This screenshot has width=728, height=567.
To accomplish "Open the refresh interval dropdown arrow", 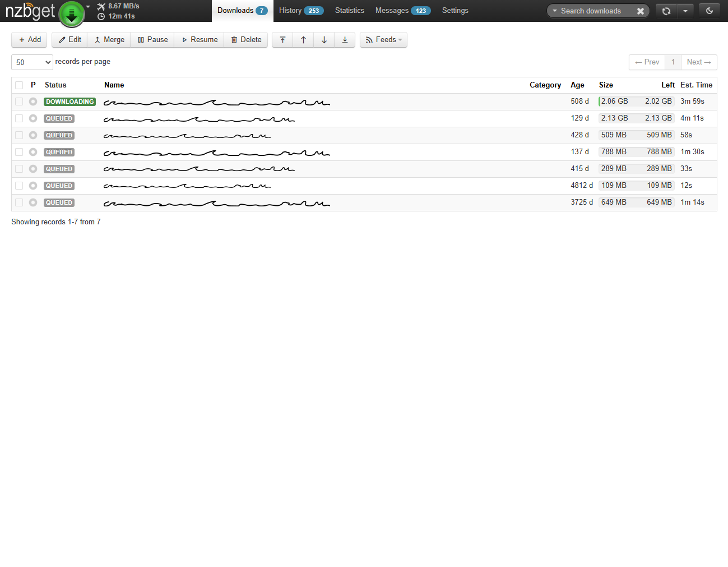I will (685, 11).
